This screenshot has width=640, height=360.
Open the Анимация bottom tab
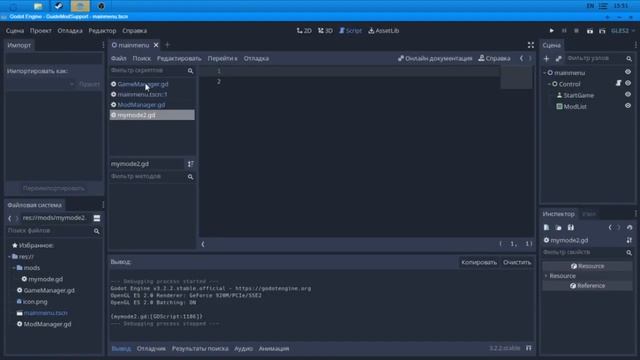pyautogui.click(x=274, y=349)
